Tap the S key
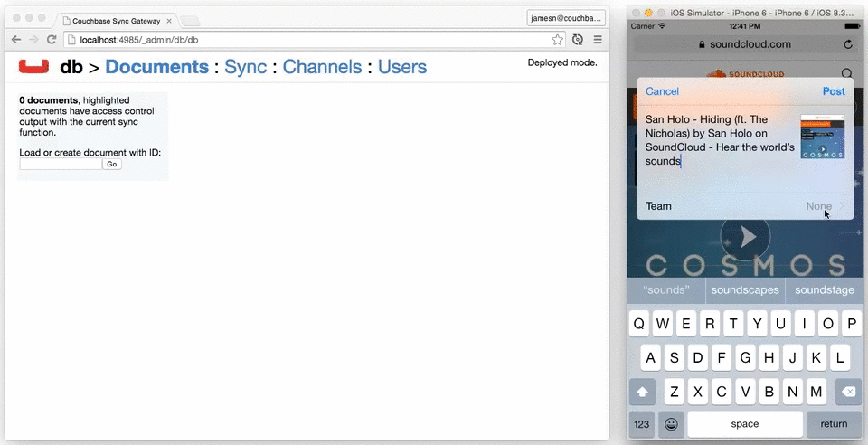The image size is (868, 445). (x=675, y=358)
